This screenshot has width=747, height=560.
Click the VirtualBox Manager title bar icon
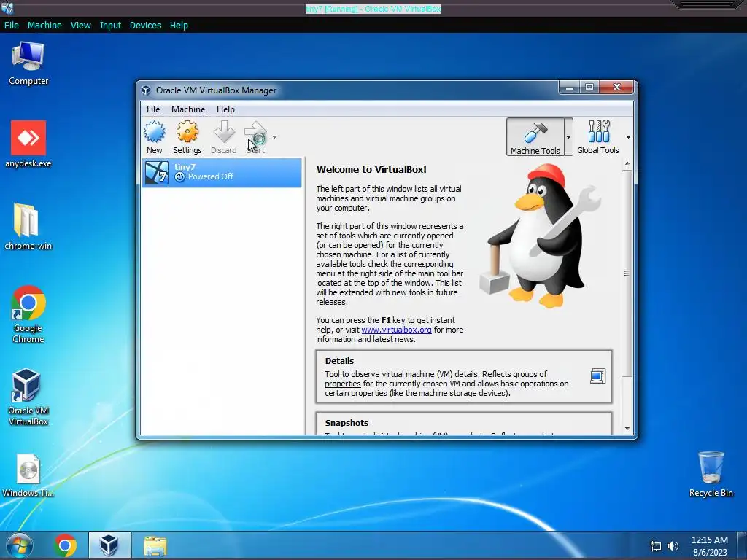pyautogui.click(x=146, y=90)
